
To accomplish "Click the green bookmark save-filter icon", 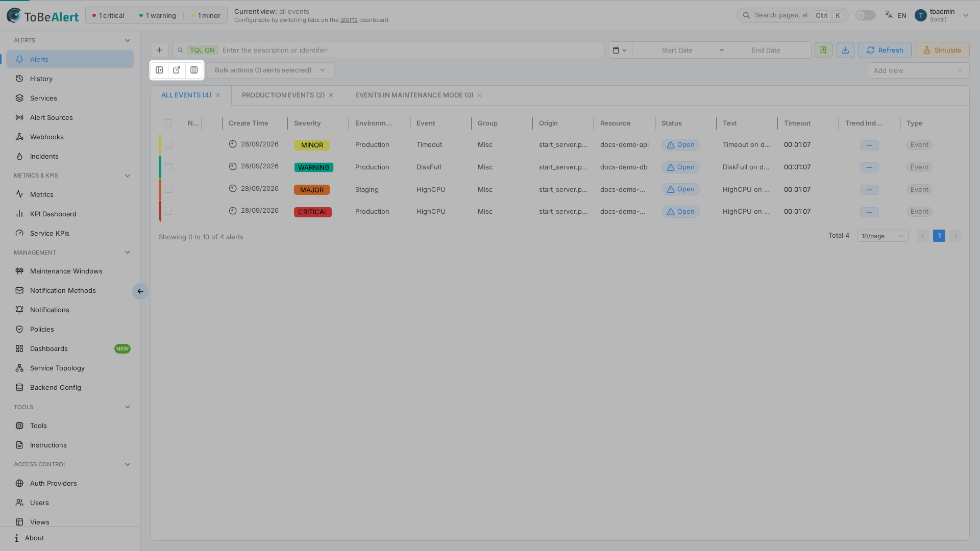I will pyautogui.click(x=823, y=50).
